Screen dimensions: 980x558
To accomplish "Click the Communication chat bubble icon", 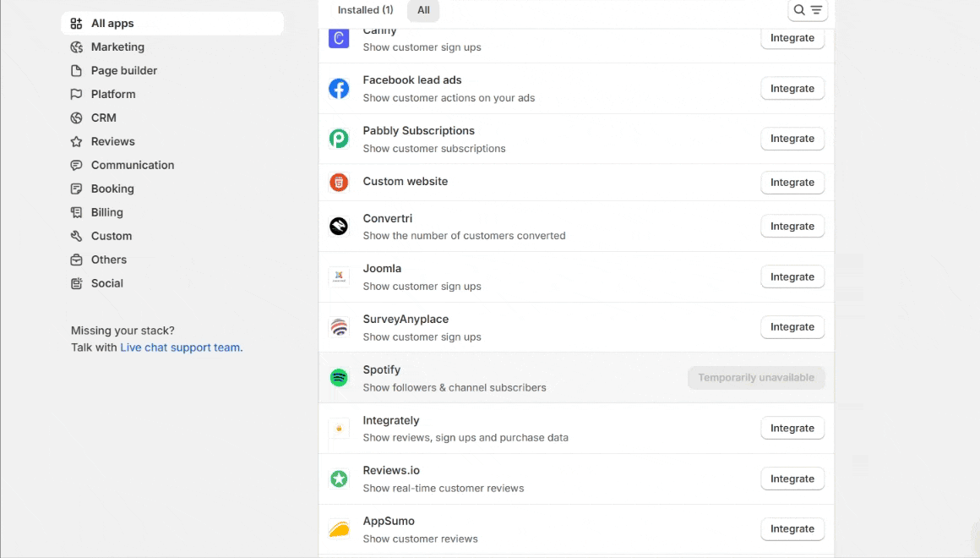I will [76, 165].
